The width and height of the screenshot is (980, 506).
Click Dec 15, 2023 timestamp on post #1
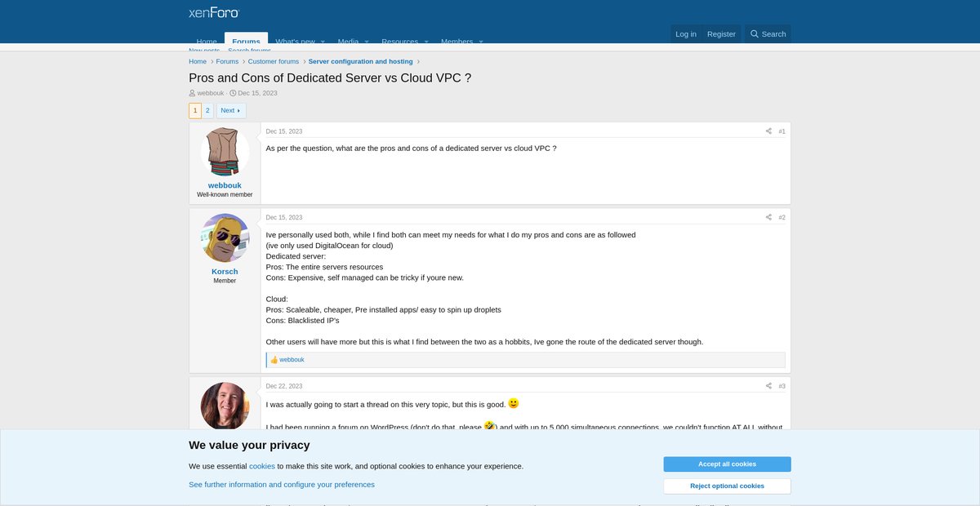pyautogui.click(x=284, y=131)
